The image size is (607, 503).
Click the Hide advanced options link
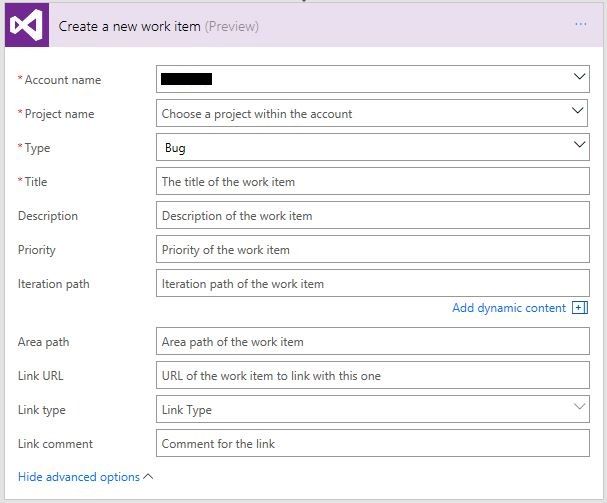click(79, 477)
